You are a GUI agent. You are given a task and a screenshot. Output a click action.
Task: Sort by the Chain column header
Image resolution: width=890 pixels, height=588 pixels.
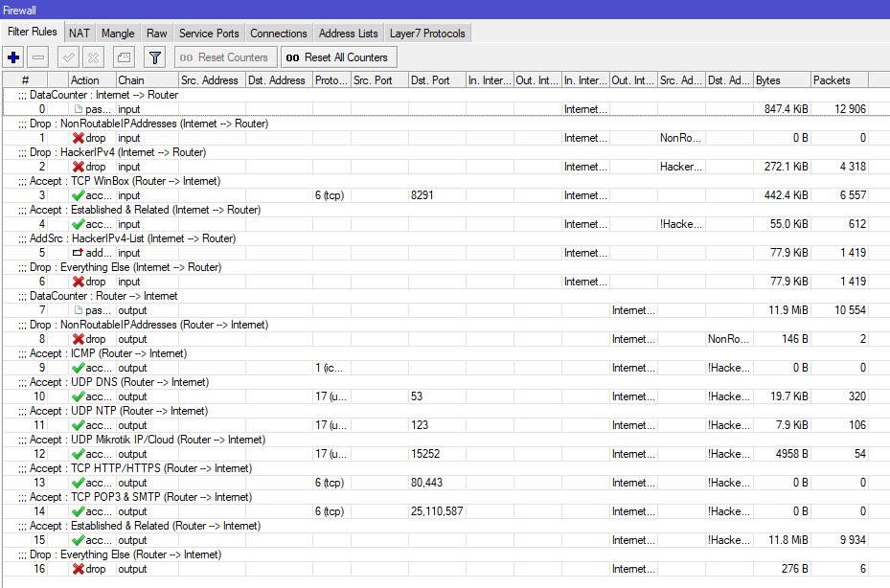(147, 80)
